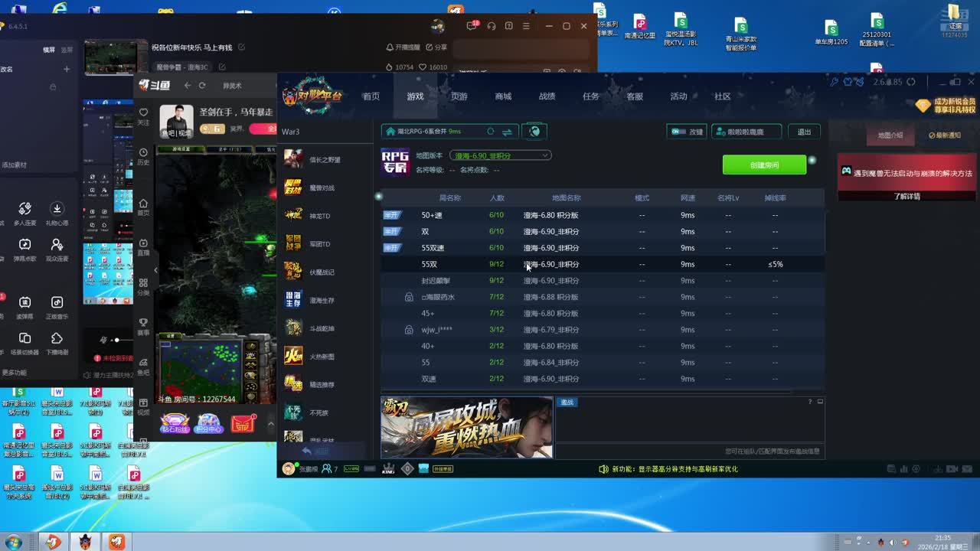Open 礼物心愿 in the streaming tool
This screenshot has height=551, width=980.
click(57, 214)
